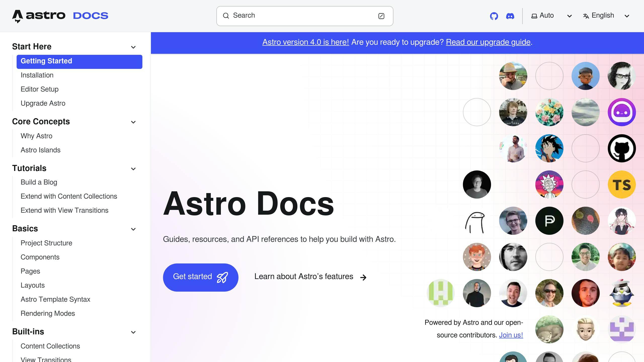Open the Astro Islands page
Screen dimensions: 644x362
(x=41, y=150)
